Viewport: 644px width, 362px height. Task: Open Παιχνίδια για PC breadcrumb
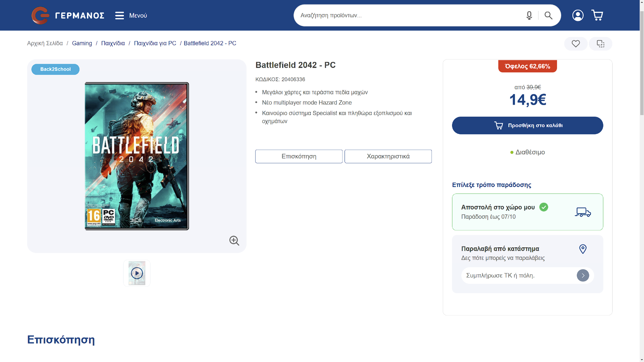[x=155, y=43]
